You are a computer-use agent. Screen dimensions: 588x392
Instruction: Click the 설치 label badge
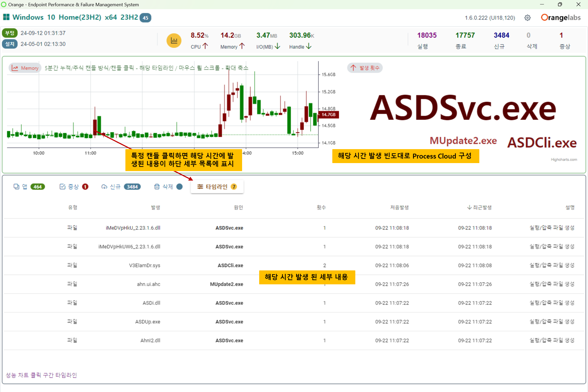click(x=10, y=44)
